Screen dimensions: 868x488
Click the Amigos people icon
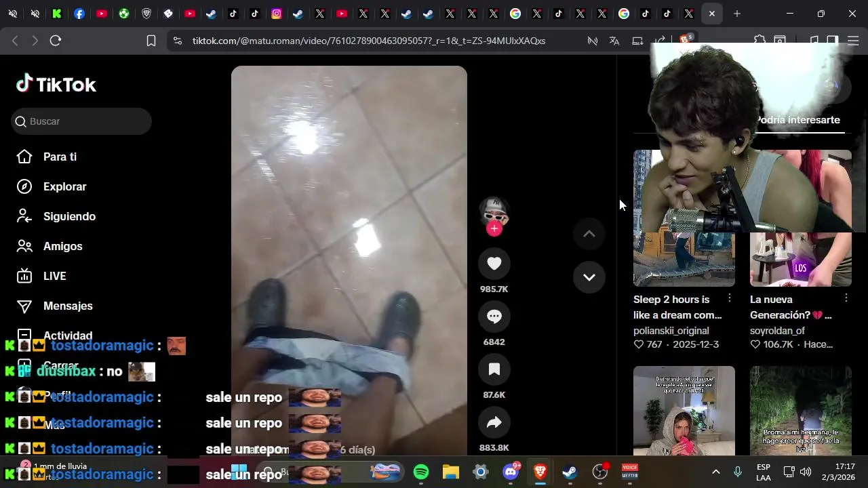coord(24,246)
